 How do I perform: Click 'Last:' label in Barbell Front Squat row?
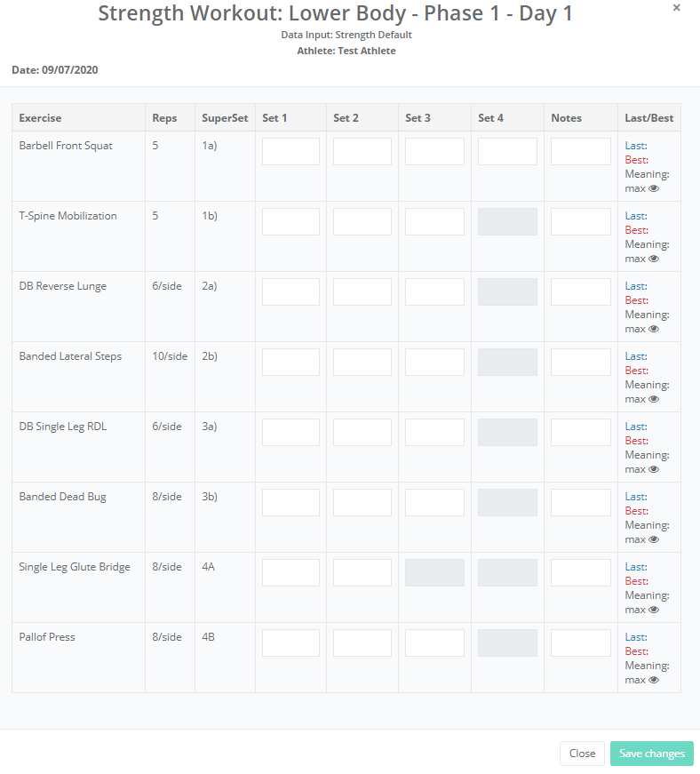(636, 146)
